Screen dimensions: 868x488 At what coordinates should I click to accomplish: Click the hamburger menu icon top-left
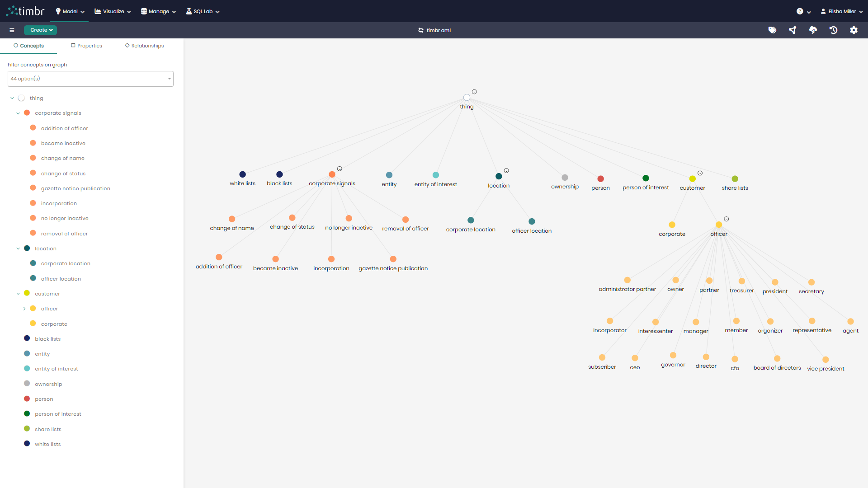(12, 30)
